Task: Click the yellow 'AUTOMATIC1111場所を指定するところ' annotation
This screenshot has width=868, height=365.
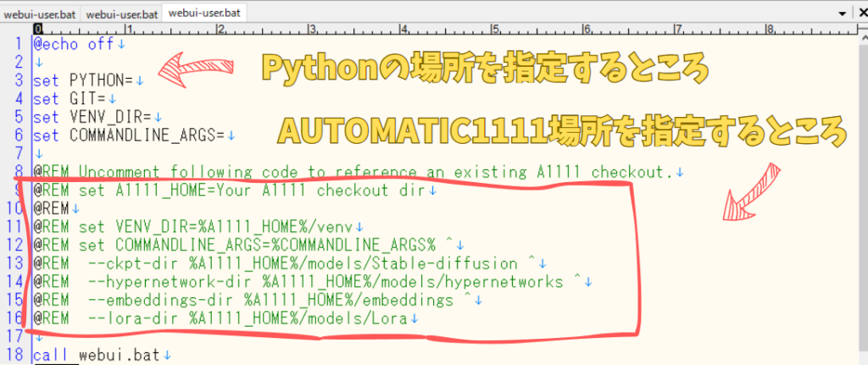Action: tap(561, 131)
